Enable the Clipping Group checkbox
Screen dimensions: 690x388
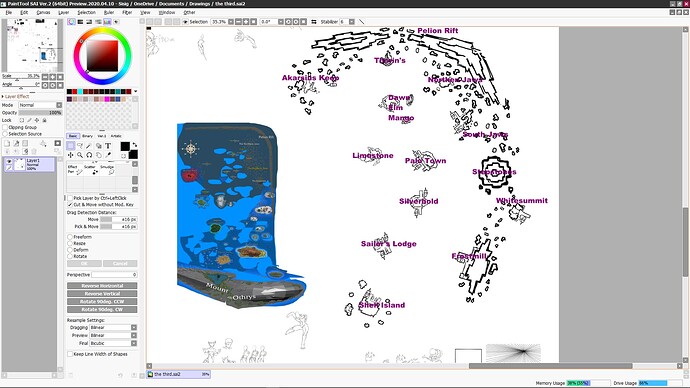(5, 127)
